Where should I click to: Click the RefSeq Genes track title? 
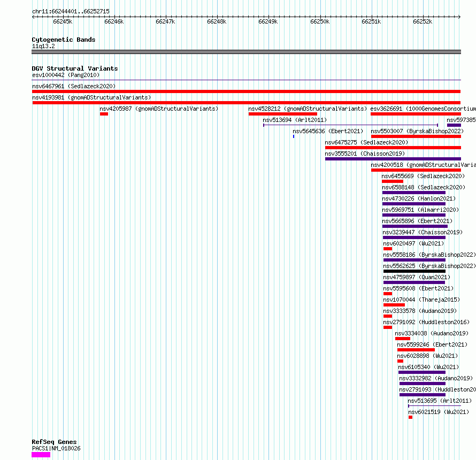54,442
